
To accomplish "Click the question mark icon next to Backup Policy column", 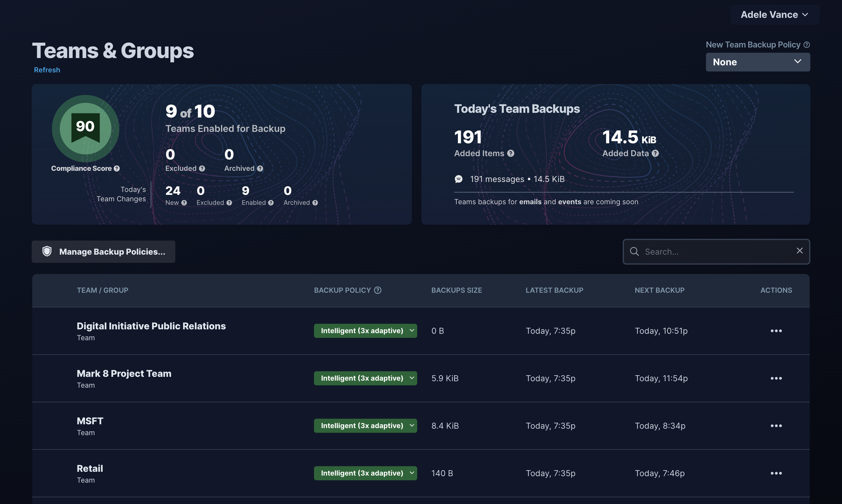I will coord(378,290).
